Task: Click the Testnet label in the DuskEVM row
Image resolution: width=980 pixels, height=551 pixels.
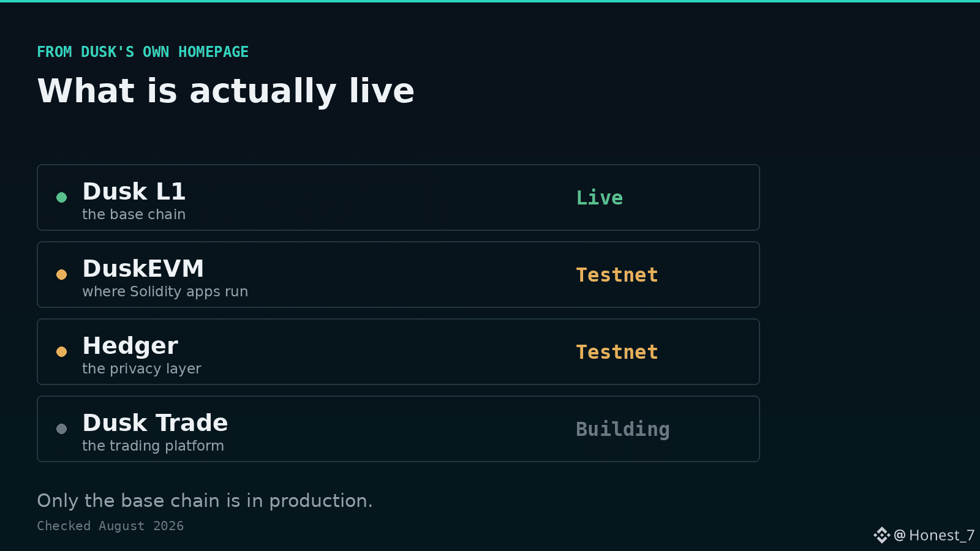Action: pos(617,275)
